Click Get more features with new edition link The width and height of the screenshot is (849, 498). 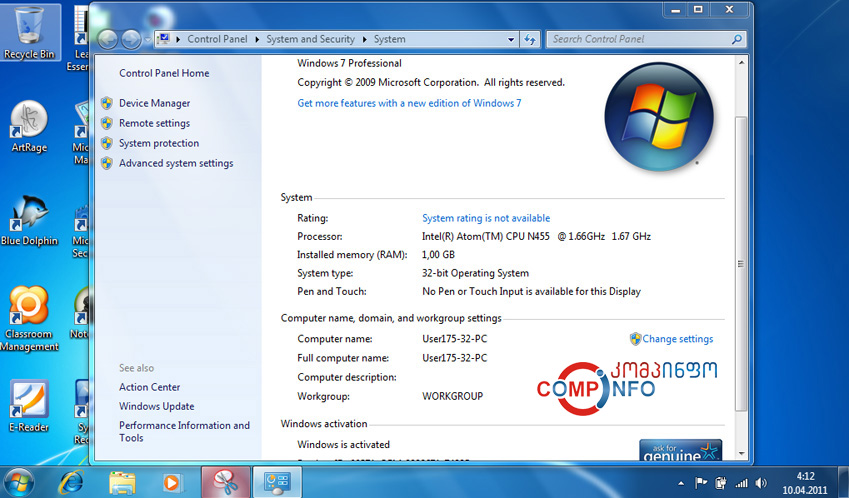point(409,103)
